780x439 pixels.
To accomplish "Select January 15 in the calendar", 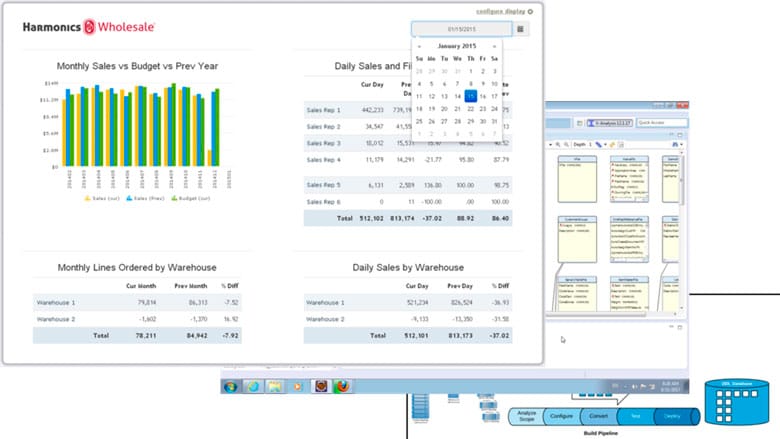I will coord(470,96).
